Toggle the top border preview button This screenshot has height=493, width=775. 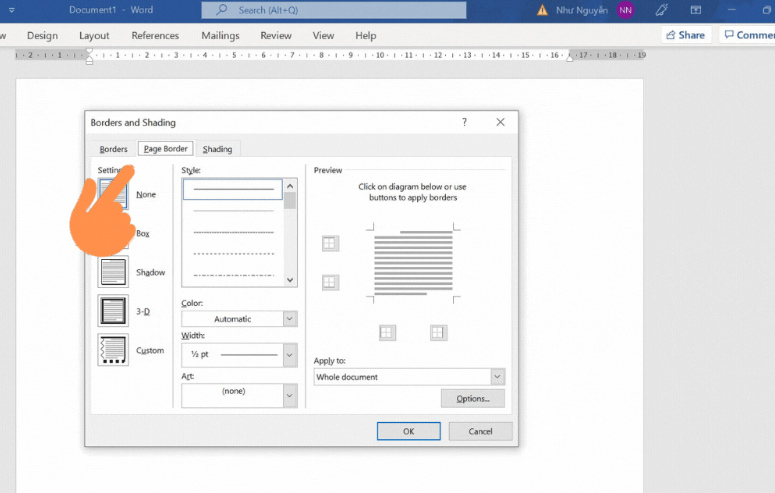tap(330, 243)
